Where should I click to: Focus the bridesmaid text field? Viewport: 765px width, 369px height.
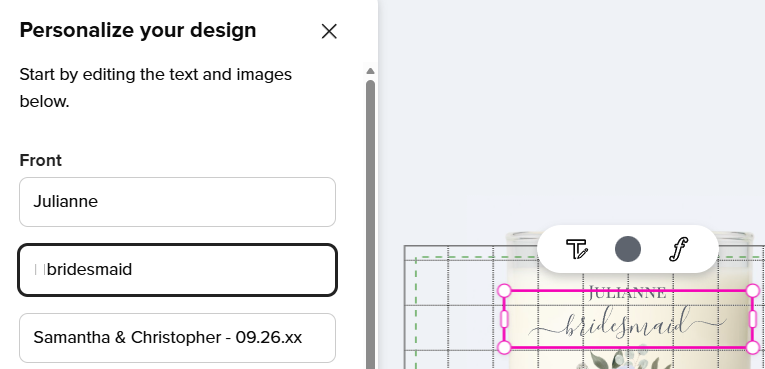[x=178, y=270]
